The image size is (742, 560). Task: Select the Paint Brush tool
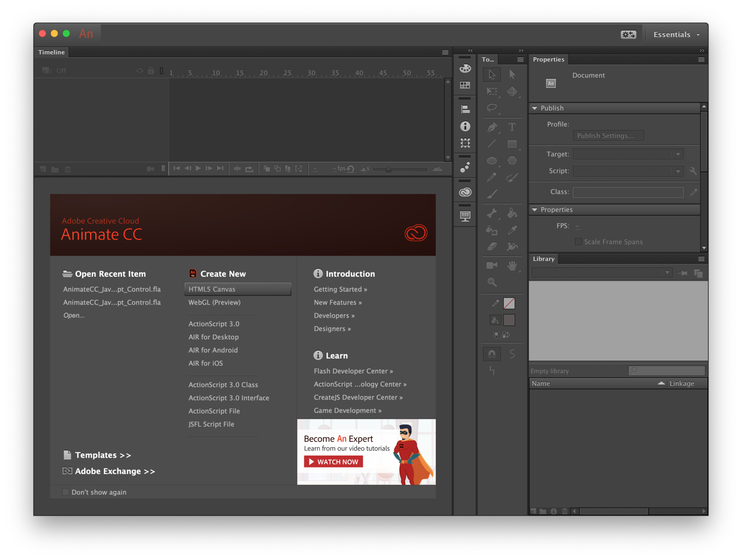click(512, 178)
